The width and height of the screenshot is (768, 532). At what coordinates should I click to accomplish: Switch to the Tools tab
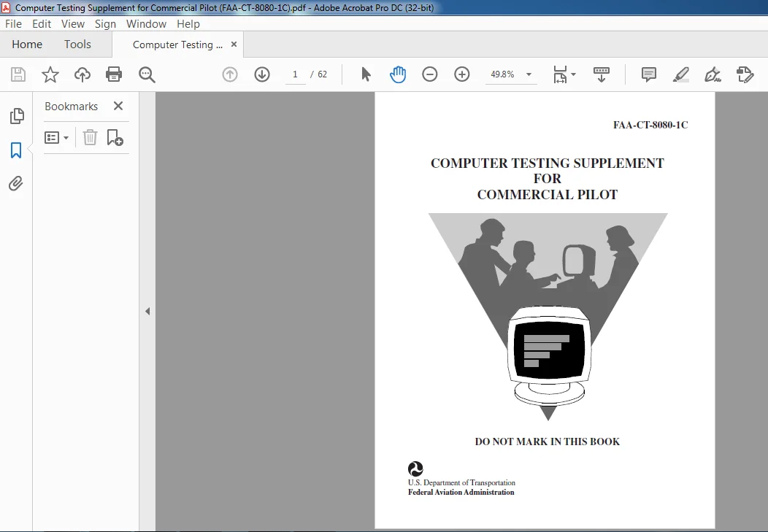pos(77,45)
